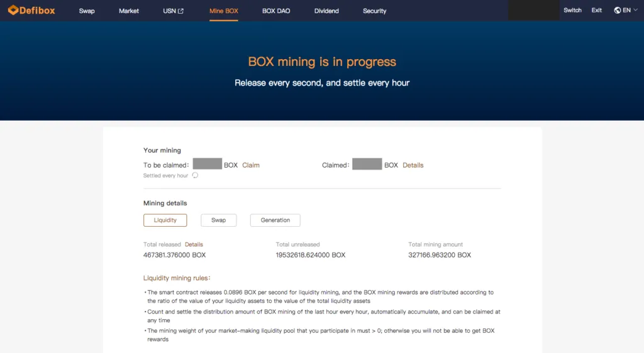This screenshot has width=644, height=353.
Task: Click the Defibox logo
Action: (31, 10)
